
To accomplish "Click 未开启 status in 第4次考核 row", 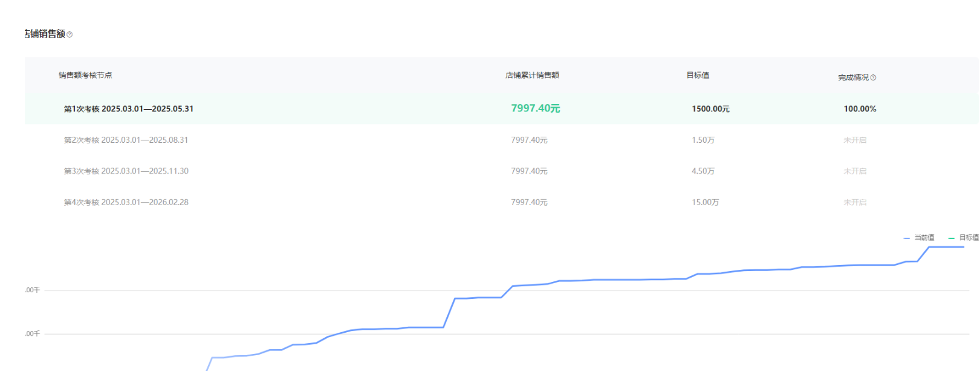I will (x=855, y=202).
